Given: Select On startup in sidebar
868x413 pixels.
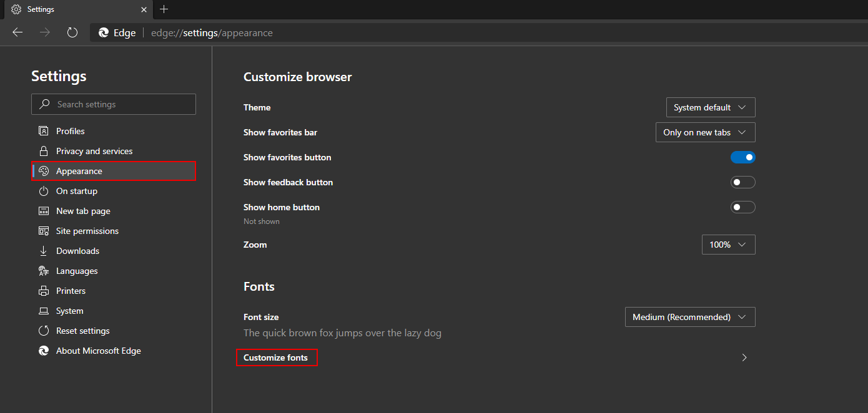Looking at the screenshot, I should (x=114, y=191).
